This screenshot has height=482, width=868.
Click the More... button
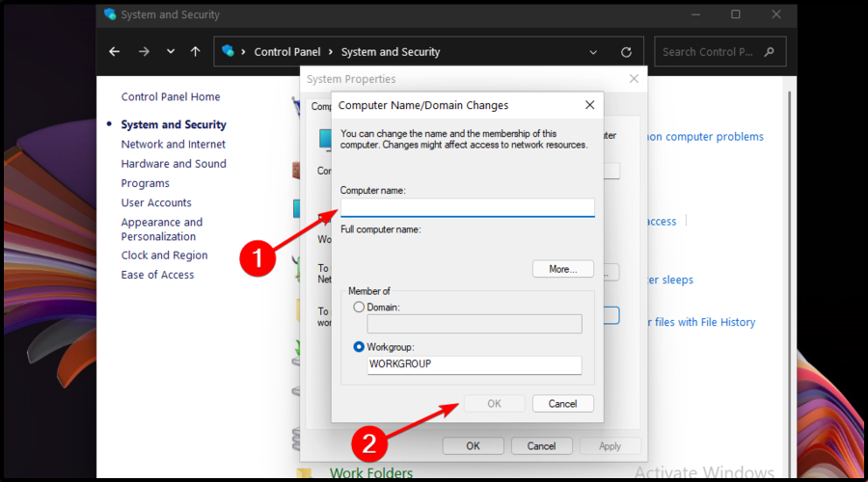tap(563, 269)
